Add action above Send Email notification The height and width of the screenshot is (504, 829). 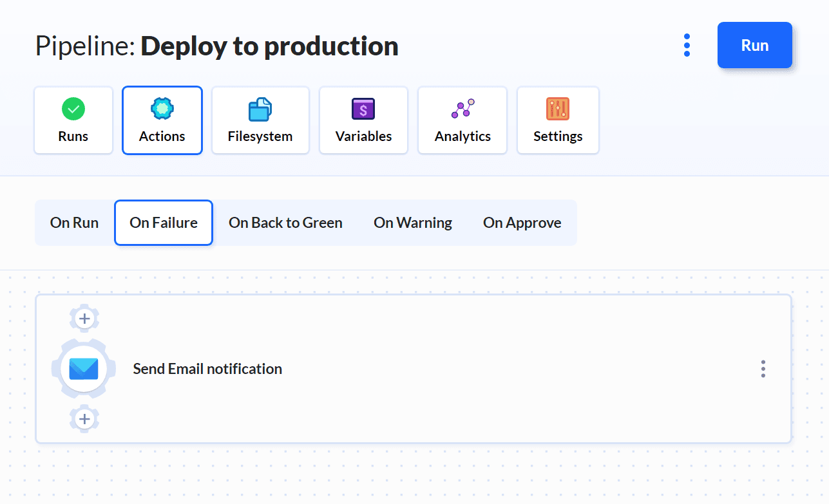(x=84, y=318)
